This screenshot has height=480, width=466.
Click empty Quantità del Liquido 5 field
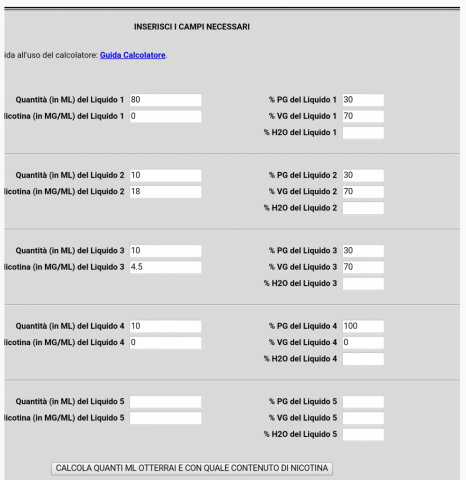pyautogui.click(x=165, y=402)
